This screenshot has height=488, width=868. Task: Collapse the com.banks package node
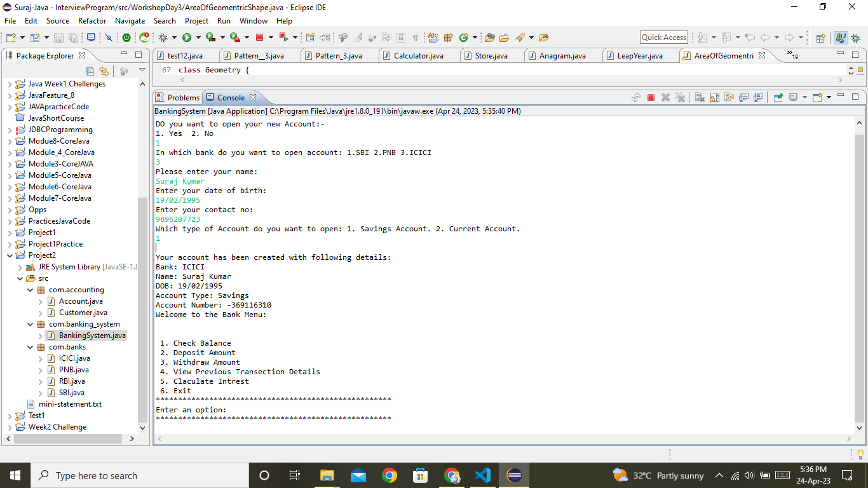point(30,347)
